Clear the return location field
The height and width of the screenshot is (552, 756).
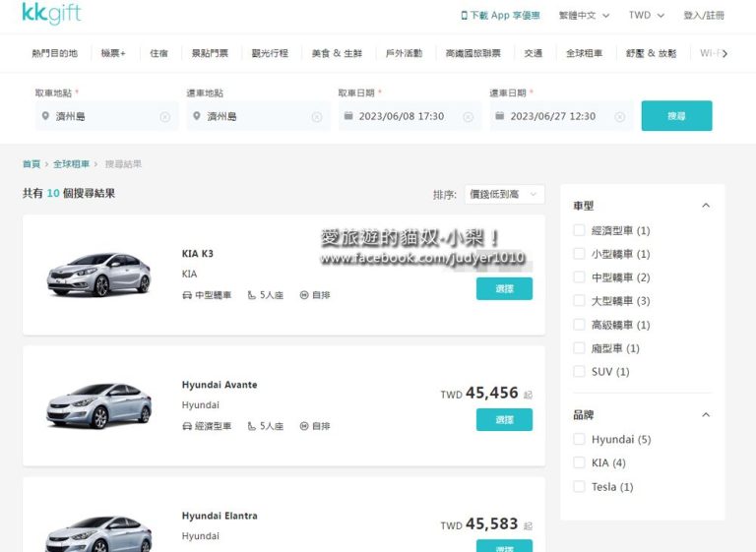coord(316,117)
